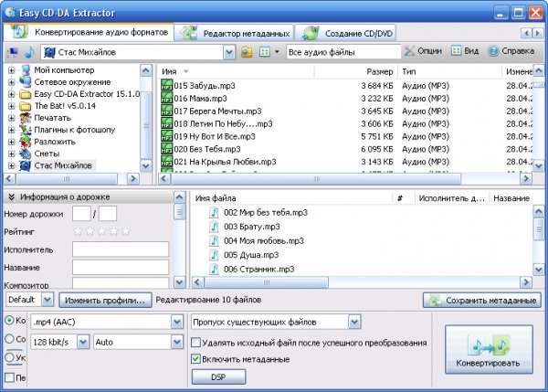The image size is (548, 392).
Task: Open the view mode dropdown arrow
Action: tap(277, 52)
